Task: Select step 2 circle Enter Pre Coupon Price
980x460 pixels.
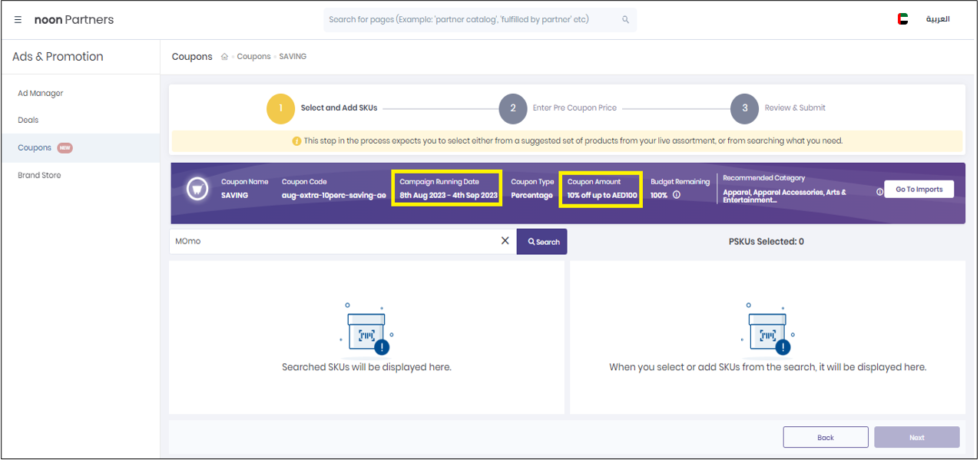Action: click(512, 108)
